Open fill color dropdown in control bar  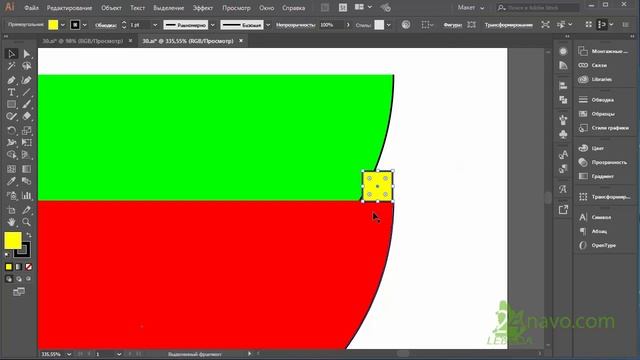click(x=62, y=25)
